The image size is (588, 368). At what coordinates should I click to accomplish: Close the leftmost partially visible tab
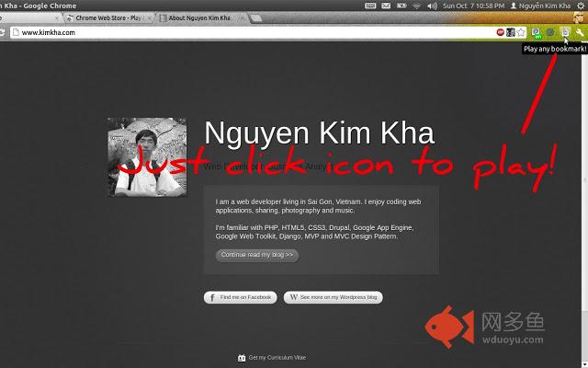click(x=57, y=17)
